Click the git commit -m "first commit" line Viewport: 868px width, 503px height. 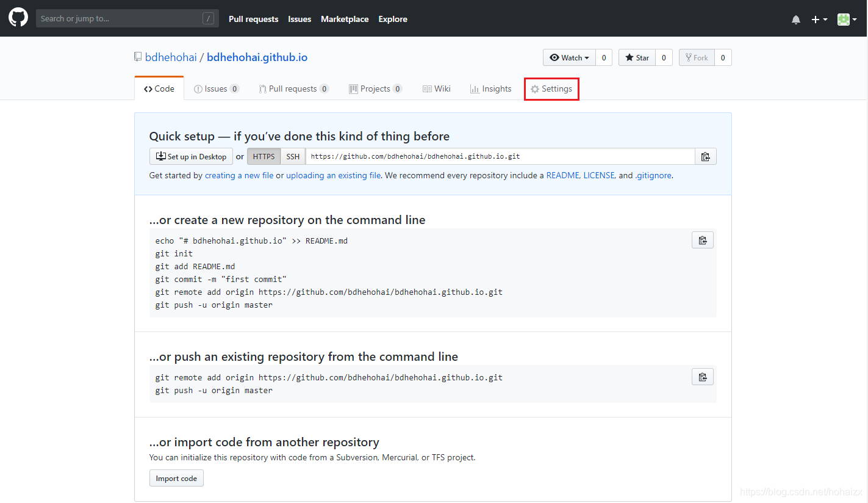[221, 279]
